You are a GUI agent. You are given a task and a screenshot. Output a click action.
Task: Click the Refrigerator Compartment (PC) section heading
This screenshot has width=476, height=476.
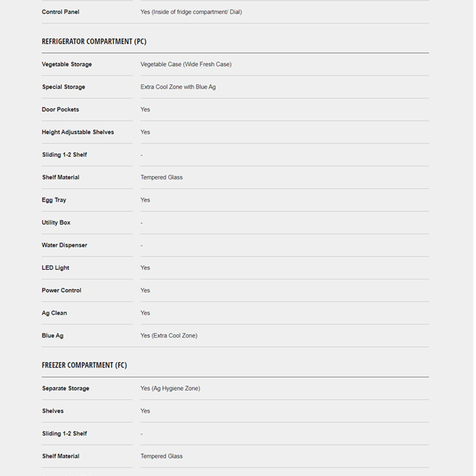point(94,41)
